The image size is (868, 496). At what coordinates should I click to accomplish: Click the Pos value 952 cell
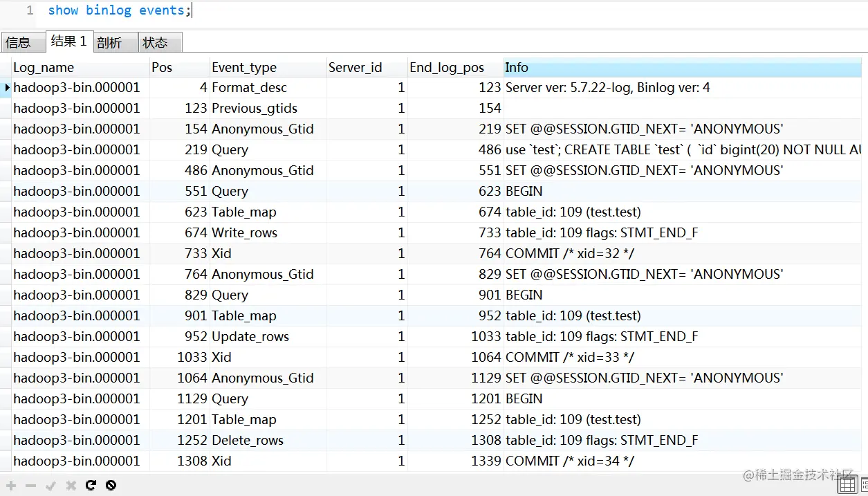pyautogui.click(x=180, y=337)
